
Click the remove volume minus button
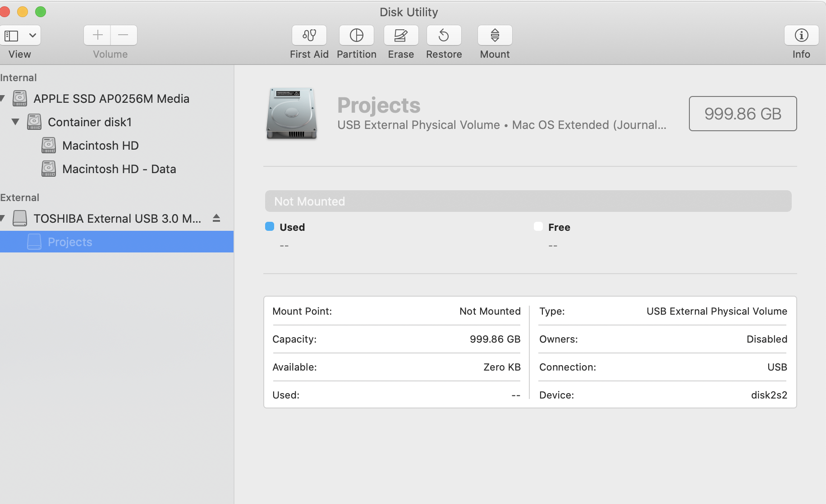click(123, 35)
